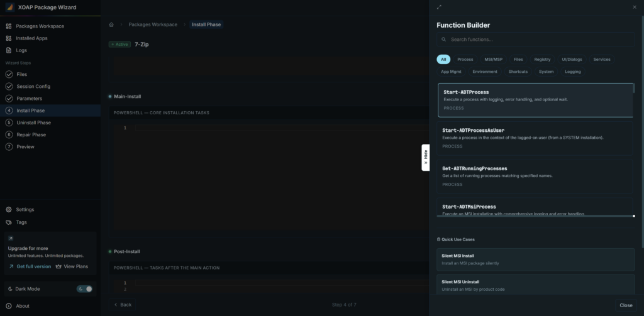Select the Process filter chip
This screenshot has height=316, width=644.
click(465, 60)
